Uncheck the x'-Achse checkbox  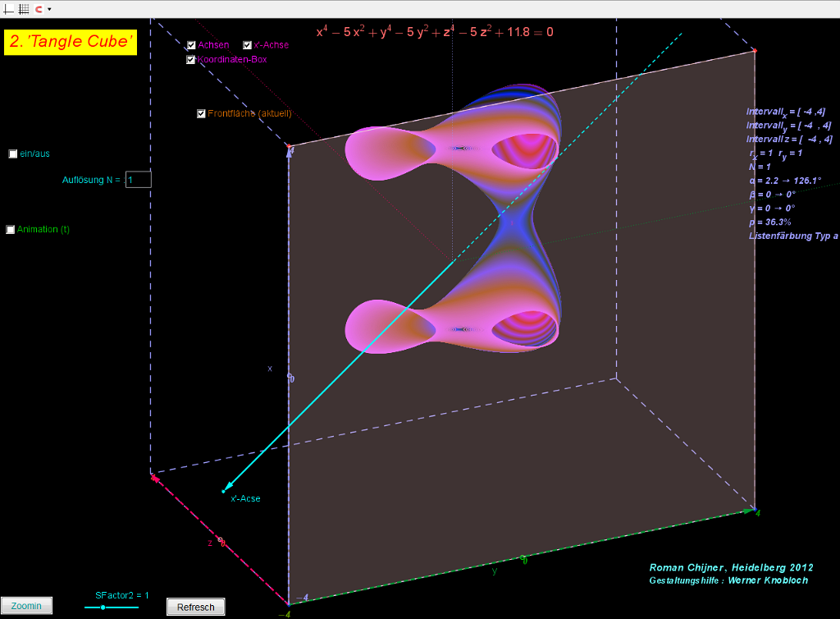tap(247, 45)
